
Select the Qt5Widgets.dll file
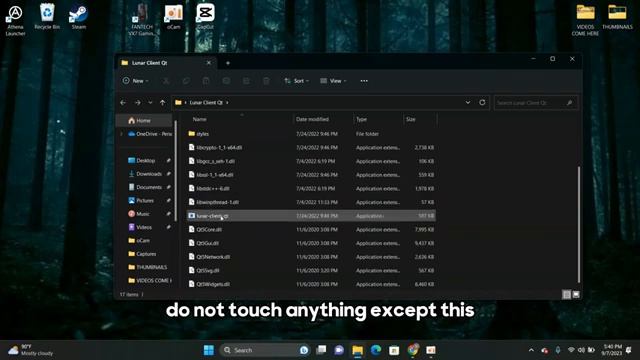[x=311, y=284]
